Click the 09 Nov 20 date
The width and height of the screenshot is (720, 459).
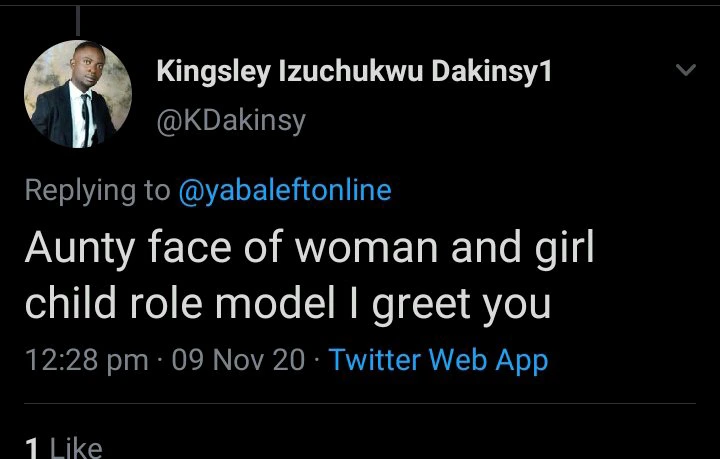click(x=238, y=360)
